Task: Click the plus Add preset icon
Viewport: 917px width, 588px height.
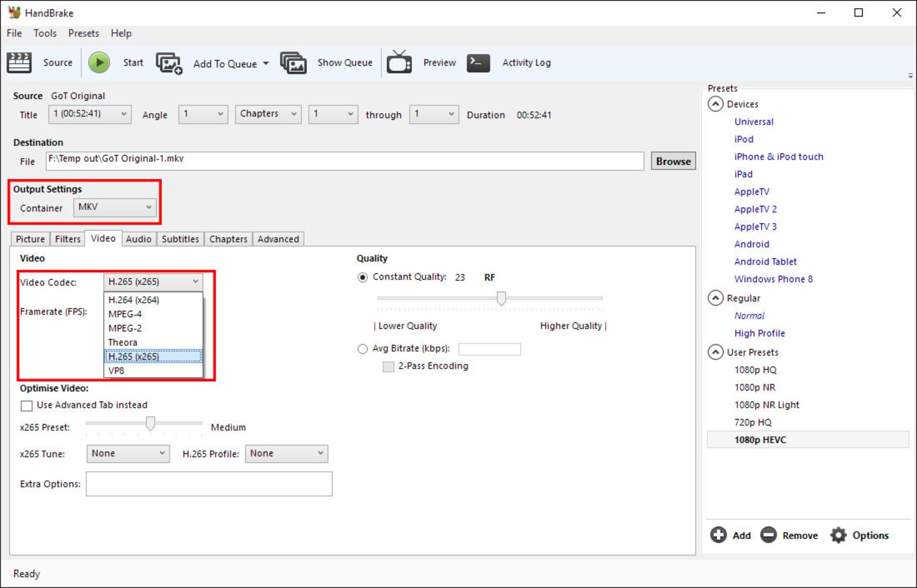Action: pos(718,535)
